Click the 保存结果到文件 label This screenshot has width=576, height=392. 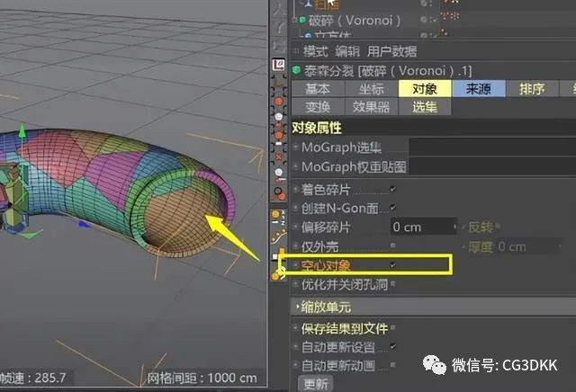[x=345, y=328]
